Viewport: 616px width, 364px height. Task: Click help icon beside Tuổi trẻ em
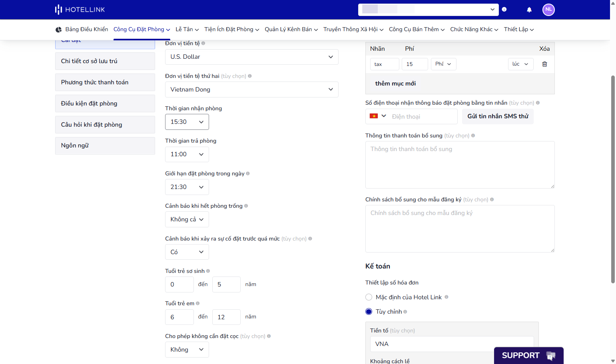pos(198,303)
